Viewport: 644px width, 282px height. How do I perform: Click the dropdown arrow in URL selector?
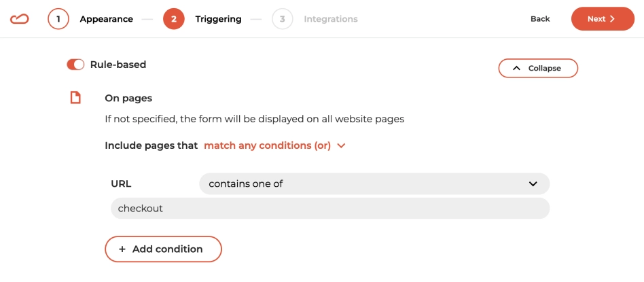pyautogui.click(x=533, y=183)
